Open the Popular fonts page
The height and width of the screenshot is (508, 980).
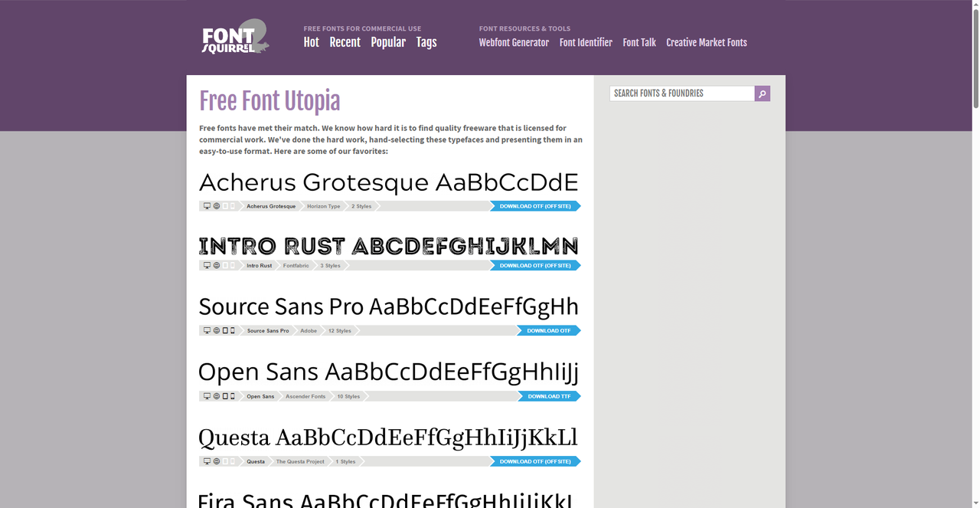[388, 42]
